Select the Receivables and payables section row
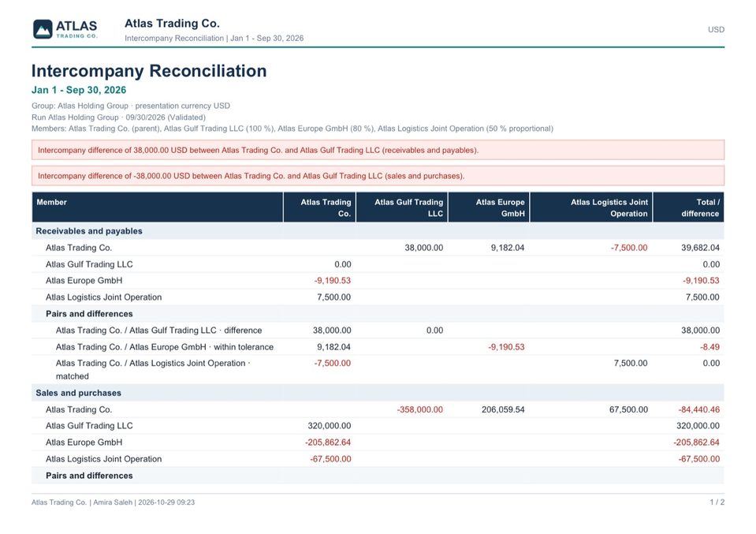The height and width of the screenshot is (534, 756). click(378, 231)
